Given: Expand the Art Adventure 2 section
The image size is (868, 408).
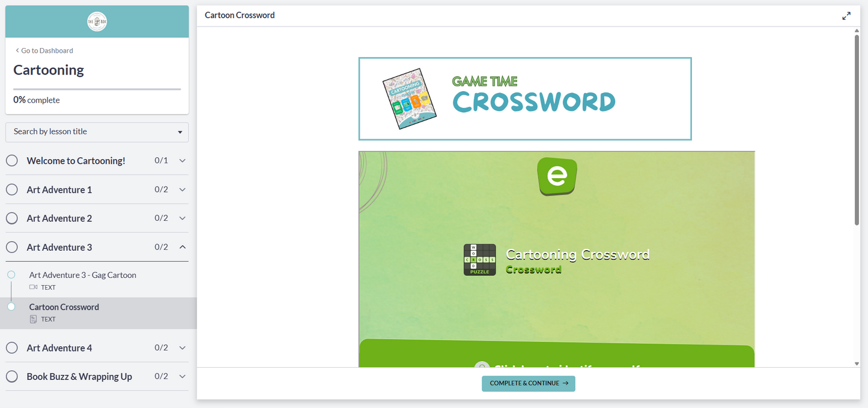Looking at the screenshot, I should pos(183,218).
